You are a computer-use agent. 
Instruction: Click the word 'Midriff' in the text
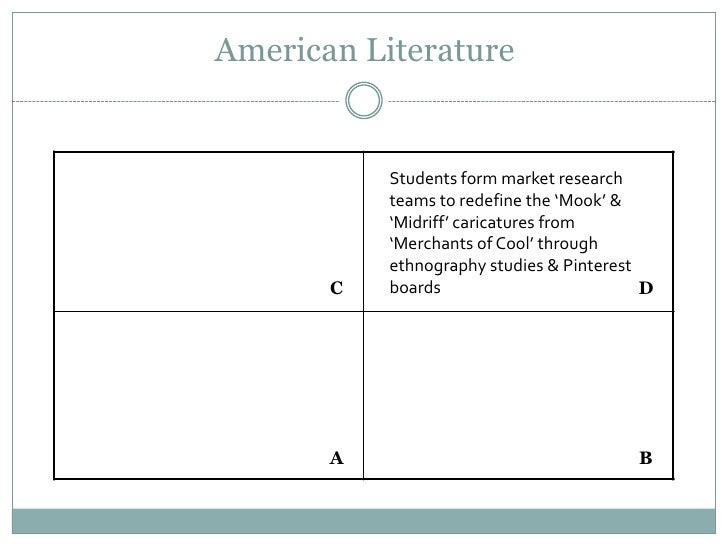419,222
